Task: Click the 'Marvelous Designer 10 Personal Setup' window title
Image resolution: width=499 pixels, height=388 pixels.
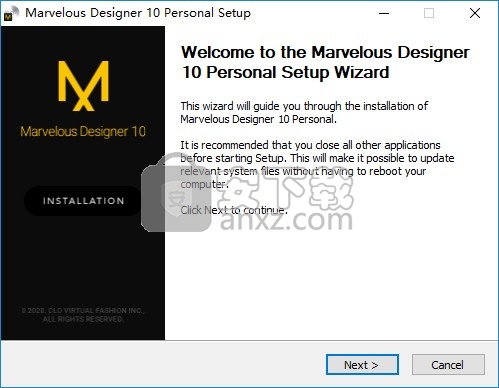Action: [x=138, y=13]
